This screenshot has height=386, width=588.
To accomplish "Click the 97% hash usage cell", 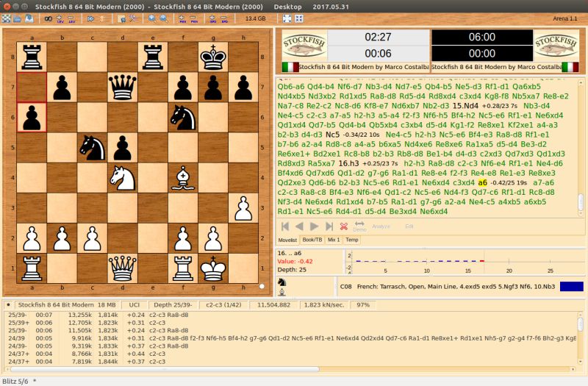I will coord(362,305).
